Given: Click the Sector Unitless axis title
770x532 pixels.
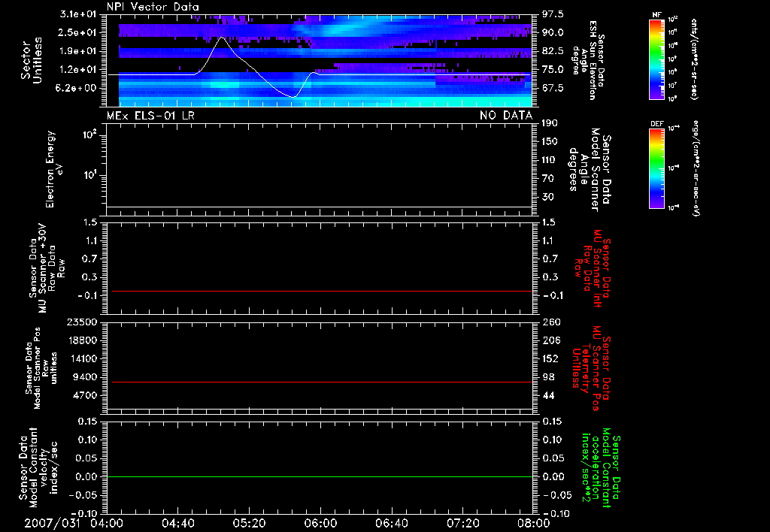Looking at the screenshot, I should 32,60.
